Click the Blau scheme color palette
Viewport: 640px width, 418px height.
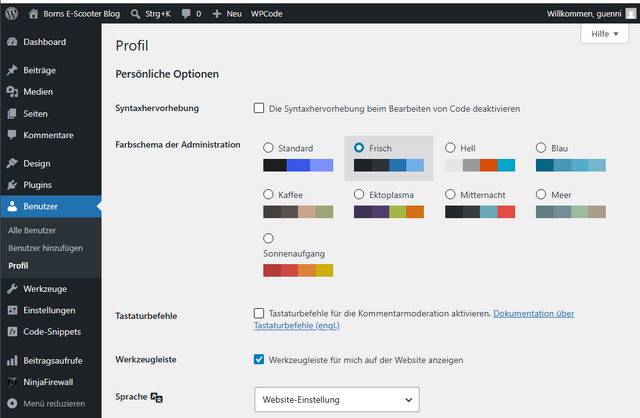[571, 165]
